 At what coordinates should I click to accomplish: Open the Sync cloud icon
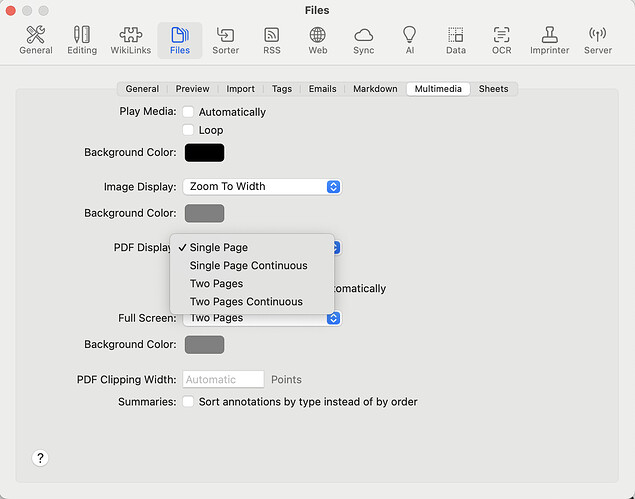[364, 40]
